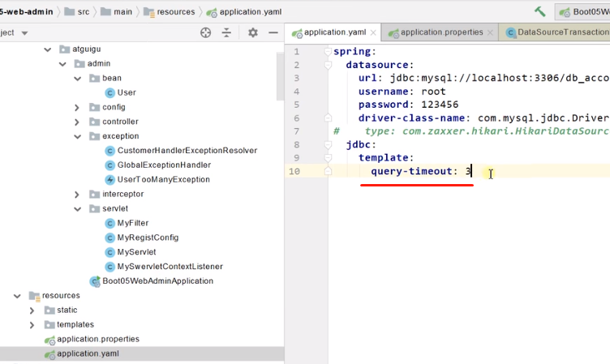Click the UserTooManyException class icon
This screenshot has width=610, height=364.
110,180
